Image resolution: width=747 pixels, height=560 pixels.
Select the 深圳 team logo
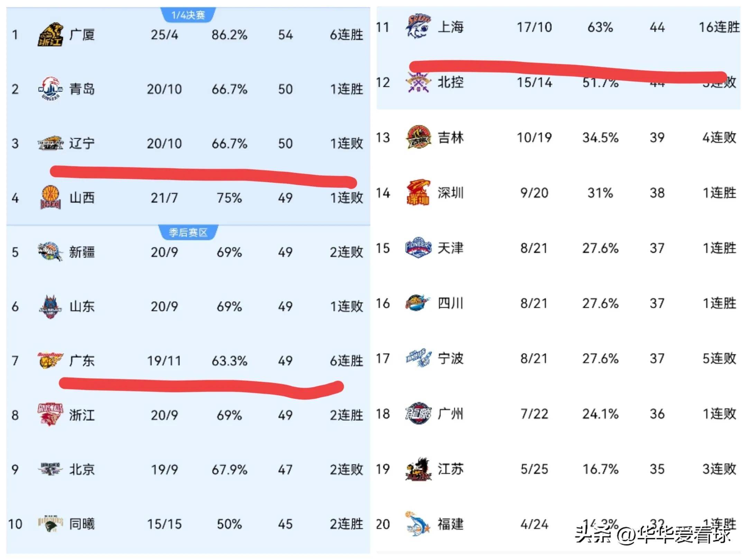click(418, 193)
